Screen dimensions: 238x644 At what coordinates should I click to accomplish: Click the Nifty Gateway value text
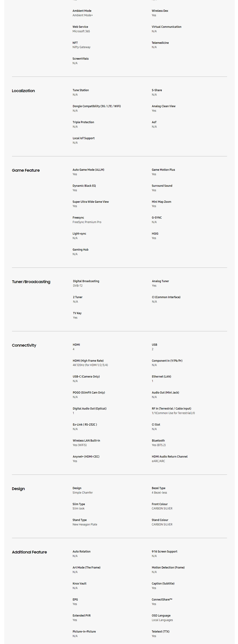pyautogui.click(x=81, y=47)
